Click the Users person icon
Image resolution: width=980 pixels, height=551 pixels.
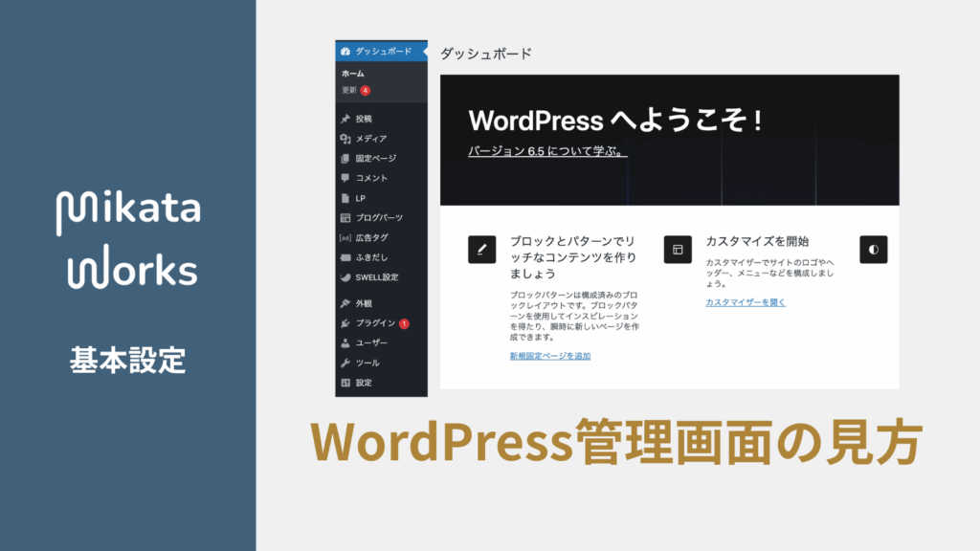[345, 342]
